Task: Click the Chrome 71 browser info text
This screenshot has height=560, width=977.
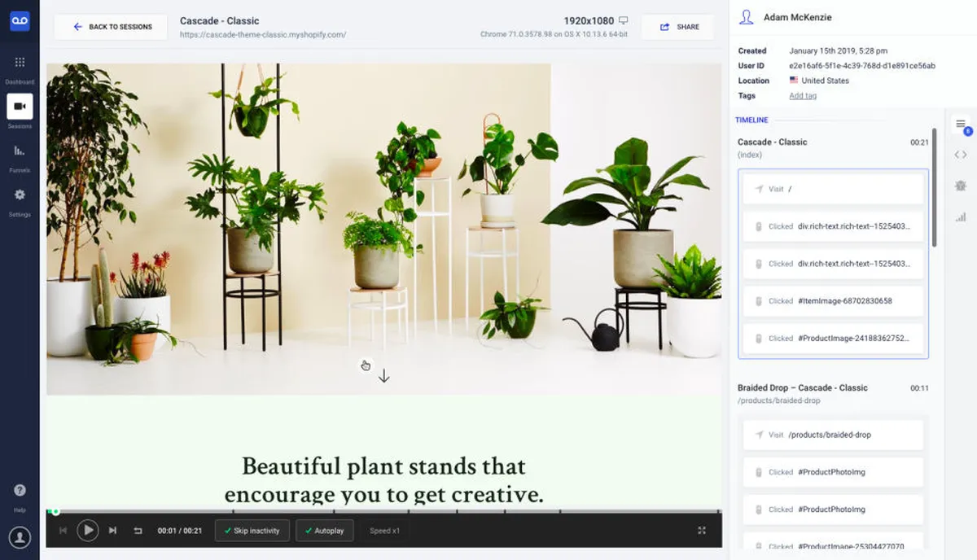Action: [554, 34]
